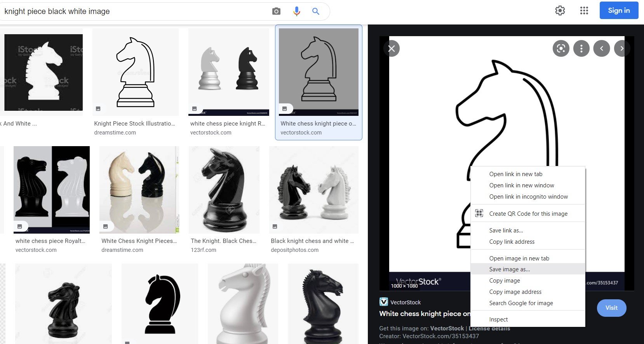Click the search by image camera icon
This screenshot has height=344, width=644.
(x=276, y=11)
